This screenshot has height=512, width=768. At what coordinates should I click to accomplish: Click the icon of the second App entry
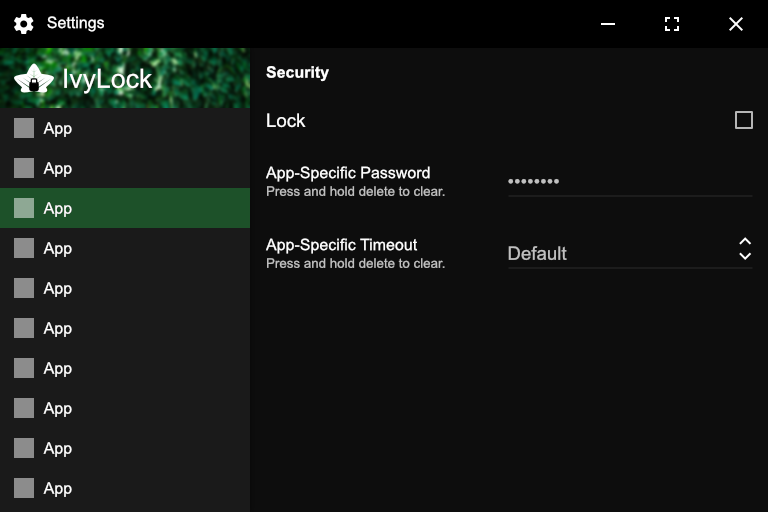[x=24, y=168]
